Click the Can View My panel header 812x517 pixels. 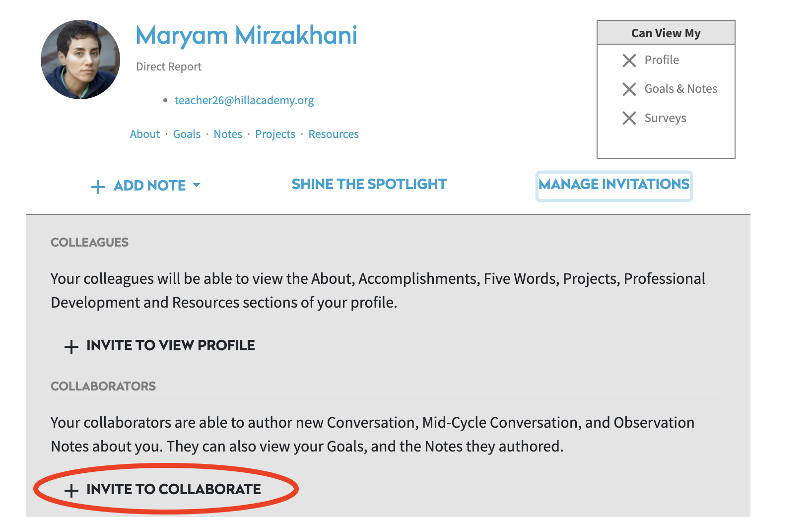(x=666, y=33)
